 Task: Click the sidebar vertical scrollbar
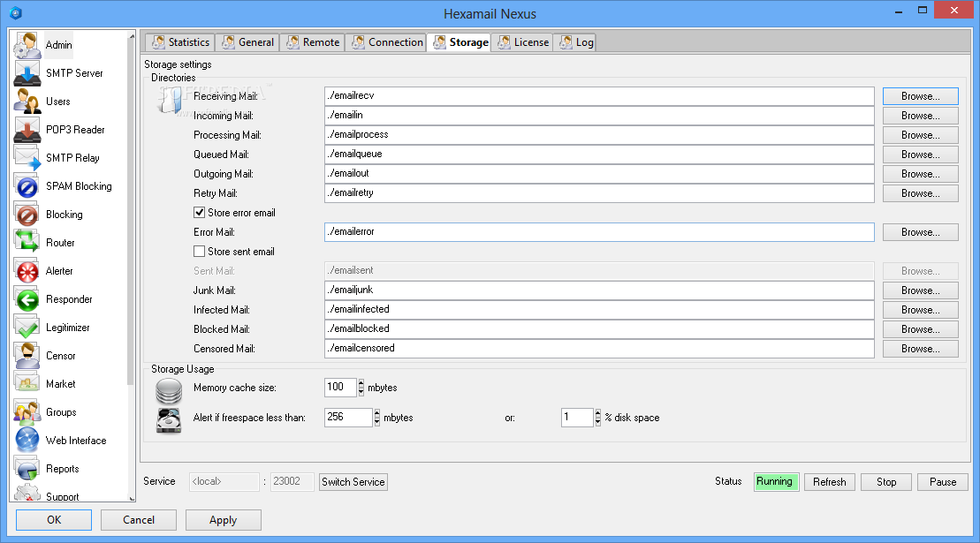click(x=132, y=212)
